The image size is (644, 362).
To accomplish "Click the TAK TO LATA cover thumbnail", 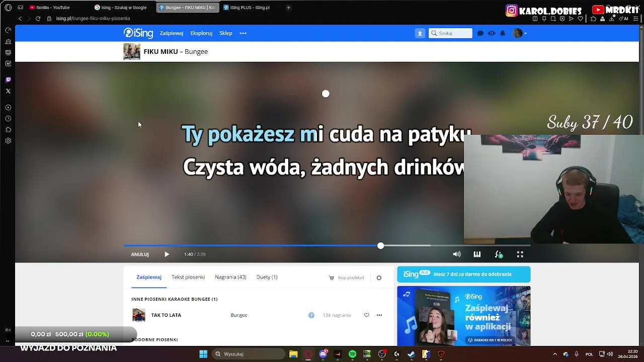I will coord(139,315).
